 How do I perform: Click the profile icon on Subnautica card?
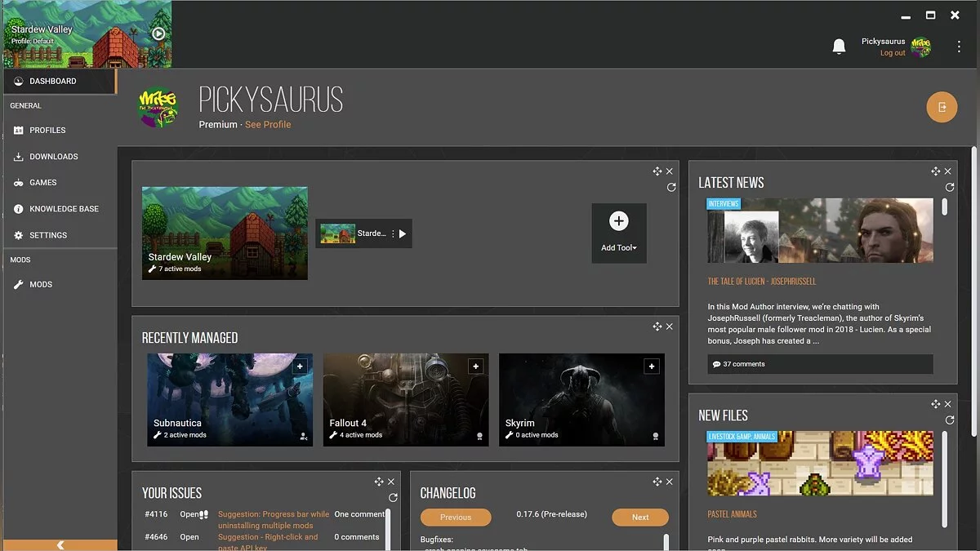click(304, 437)
